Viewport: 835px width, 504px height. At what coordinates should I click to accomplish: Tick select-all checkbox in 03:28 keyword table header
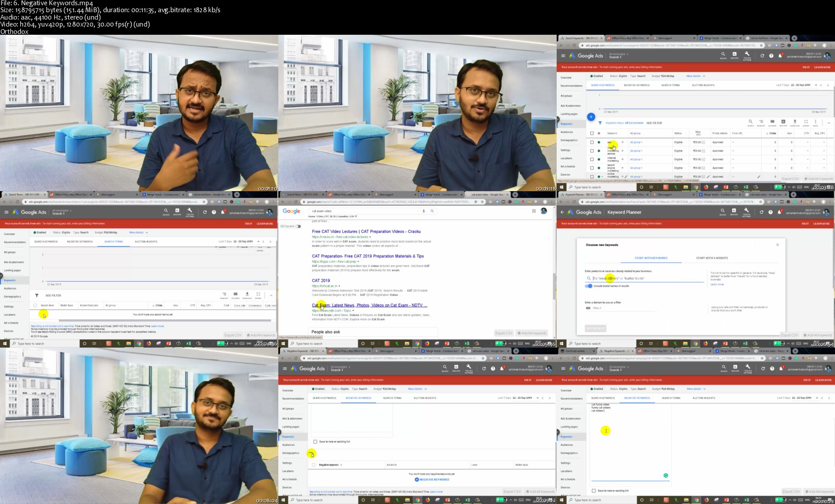pos(592,133)
